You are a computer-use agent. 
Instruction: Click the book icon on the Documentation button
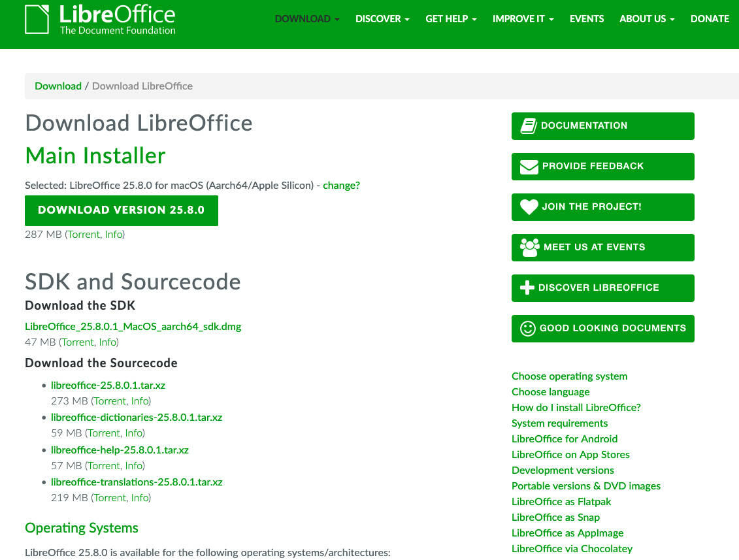click(529, 126)
